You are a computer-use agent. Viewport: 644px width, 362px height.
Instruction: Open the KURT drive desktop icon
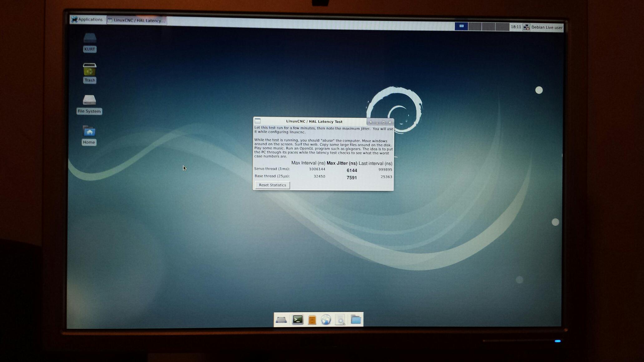pyautogui.click(x=90, y=42)
